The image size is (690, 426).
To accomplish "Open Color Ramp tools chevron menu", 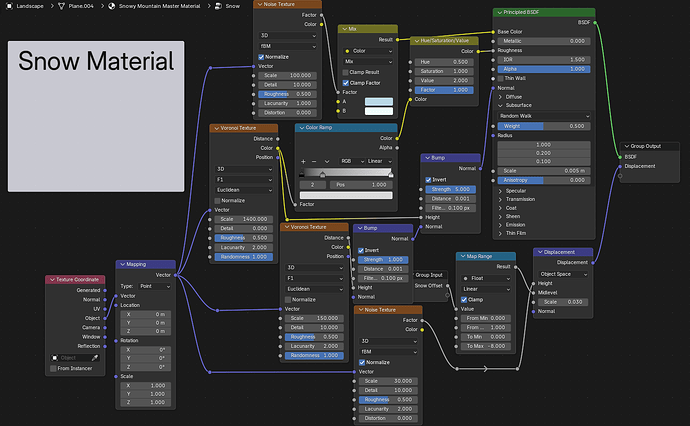I will (327, 162).
